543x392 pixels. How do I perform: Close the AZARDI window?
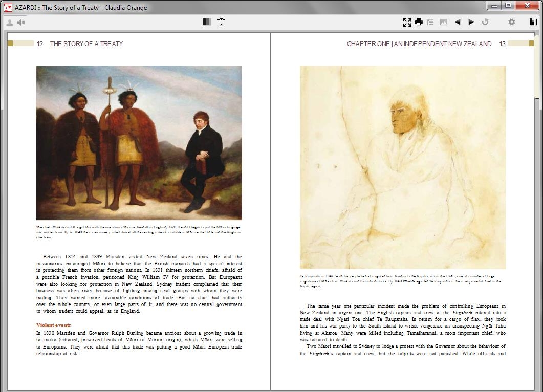tap(528, 5)
